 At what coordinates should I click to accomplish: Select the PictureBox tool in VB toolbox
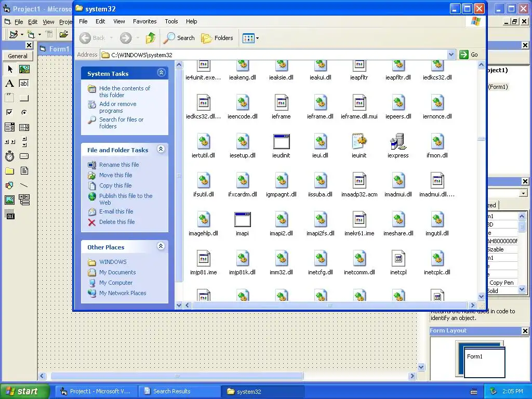click(24, 69)
